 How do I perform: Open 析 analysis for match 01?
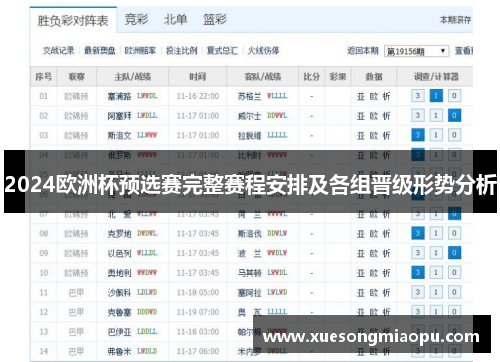coord(386,96)
